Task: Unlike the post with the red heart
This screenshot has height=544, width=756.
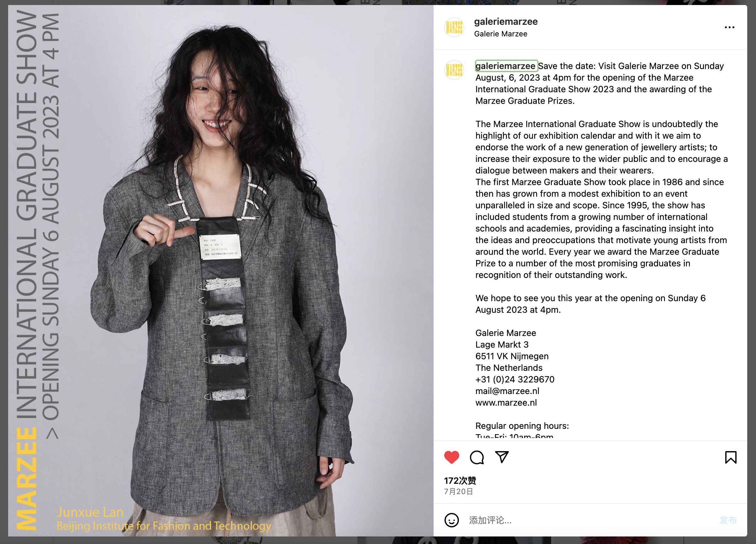Action: tap(452, 457)
